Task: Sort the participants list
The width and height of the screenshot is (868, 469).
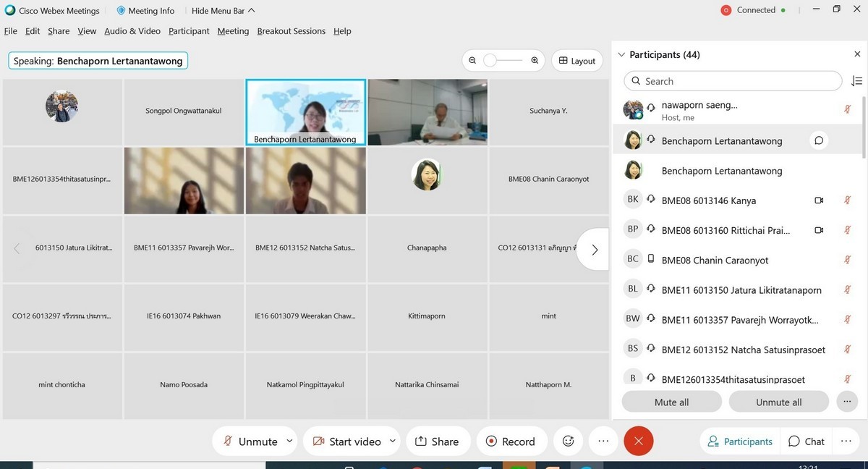Action: click(x=856, y=81)
